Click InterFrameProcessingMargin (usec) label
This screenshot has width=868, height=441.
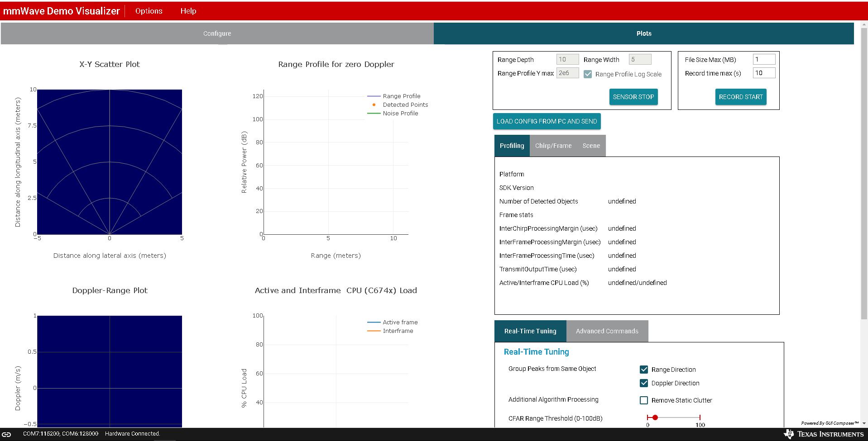(x=550, y=242)
